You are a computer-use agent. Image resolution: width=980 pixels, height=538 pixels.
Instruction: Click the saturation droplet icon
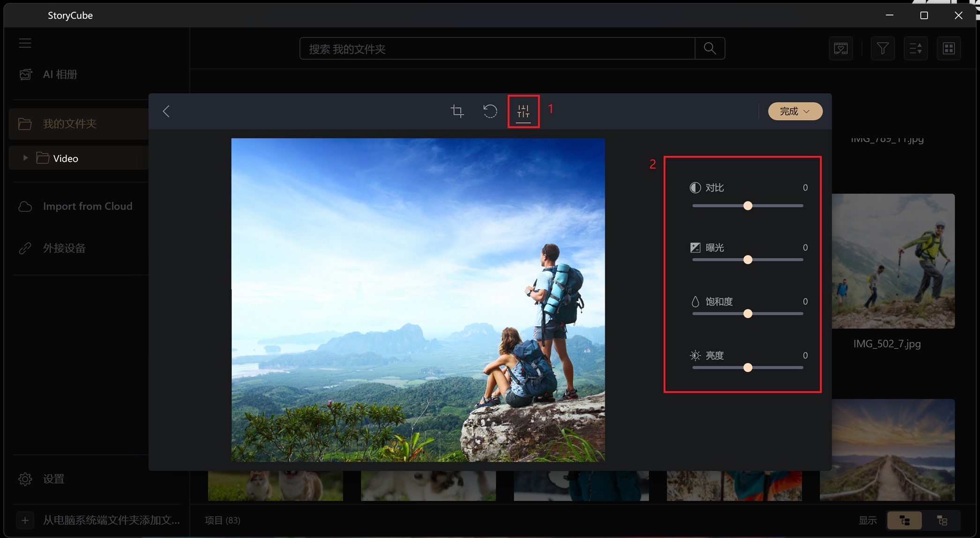pos(695,301)
